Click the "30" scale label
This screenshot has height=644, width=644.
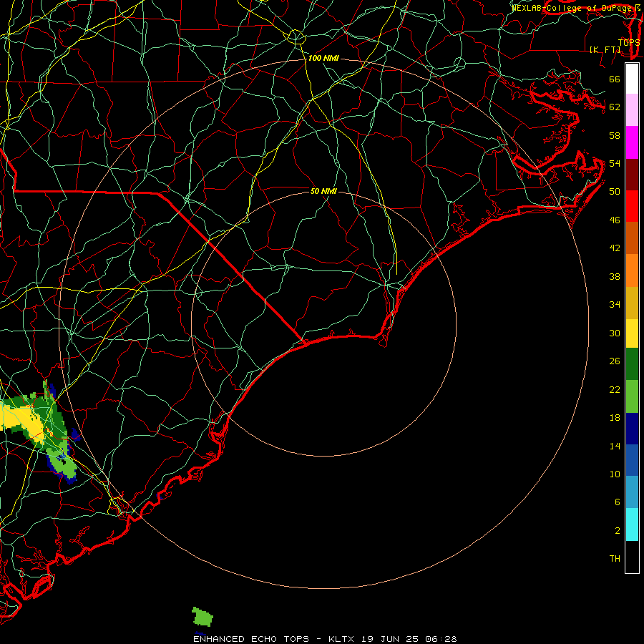pos(615,333)
